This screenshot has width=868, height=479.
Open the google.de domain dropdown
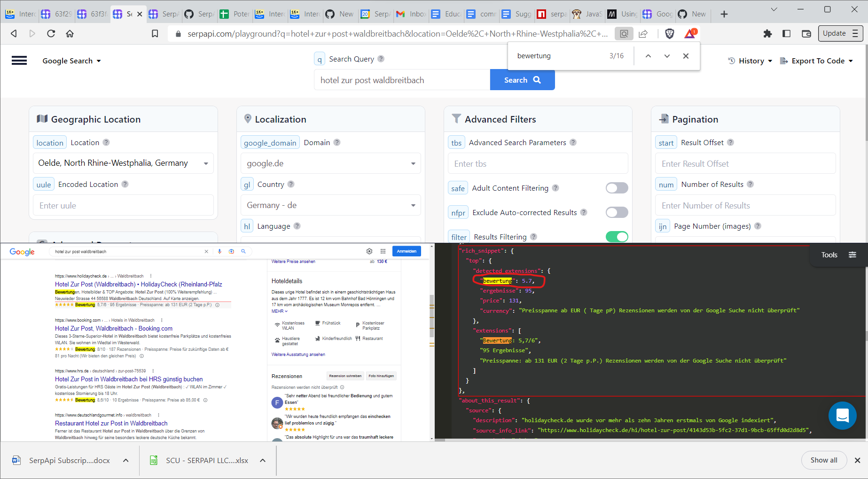click(x=331, y=163)
